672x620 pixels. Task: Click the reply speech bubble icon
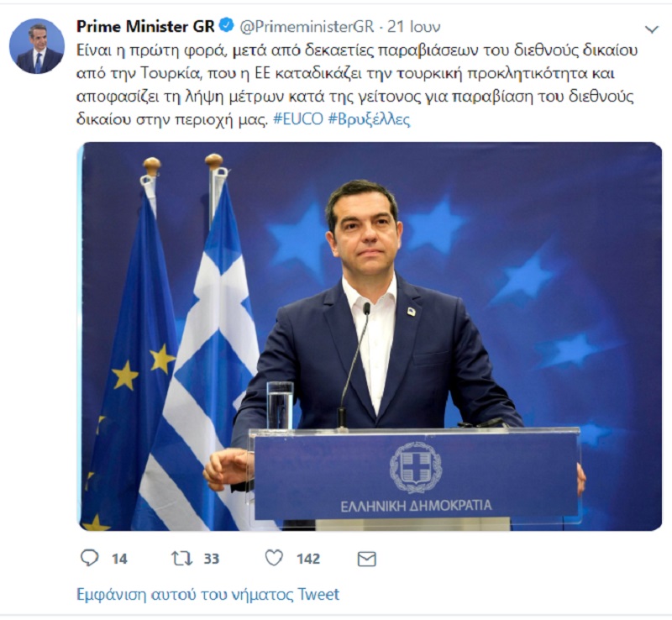pyautogui.click(x=90, y=559)
